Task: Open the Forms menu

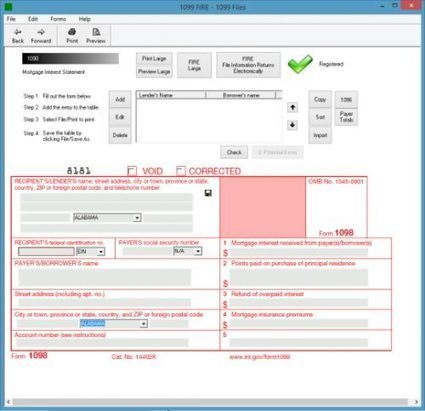Action: pos(58,19)
